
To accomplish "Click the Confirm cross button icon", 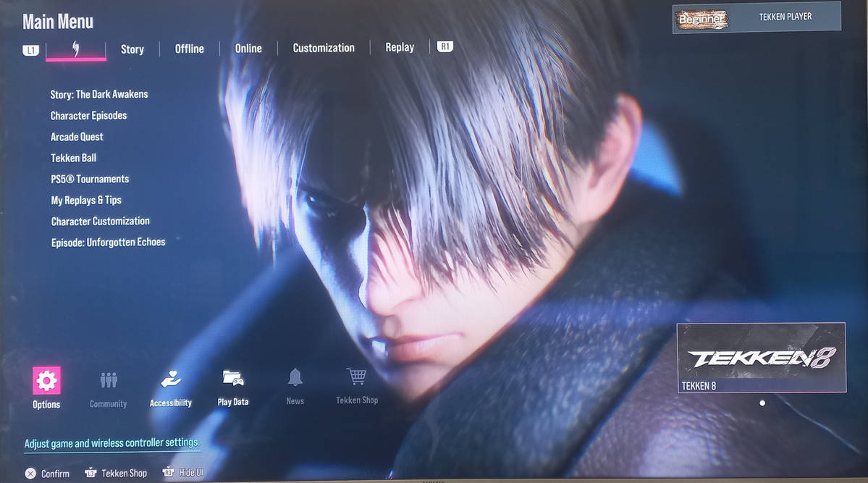I will point(30,474).
